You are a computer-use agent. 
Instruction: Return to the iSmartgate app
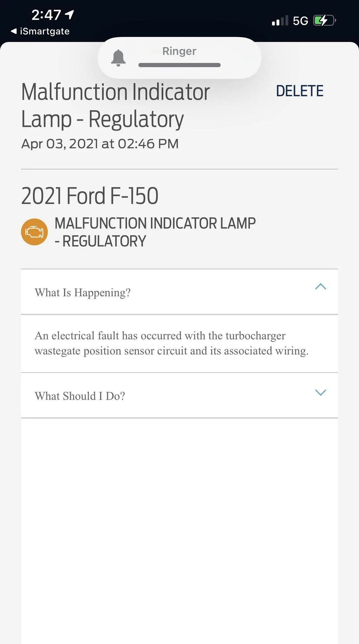point(44,31)
